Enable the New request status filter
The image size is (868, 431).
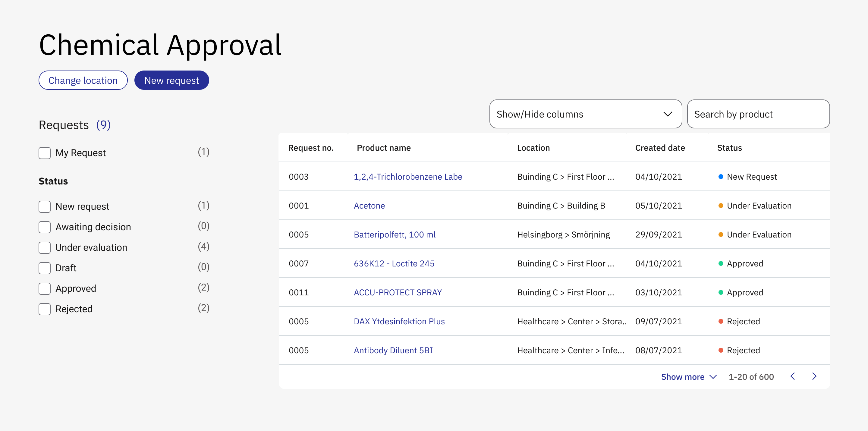click(x=45, y=206)
